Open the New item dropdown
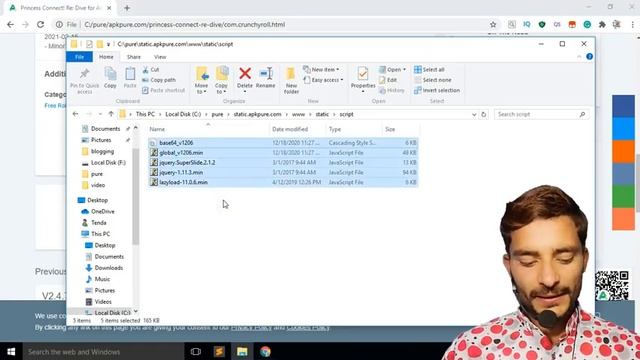This screenshot has width=640, height=360. pos(322,70)
